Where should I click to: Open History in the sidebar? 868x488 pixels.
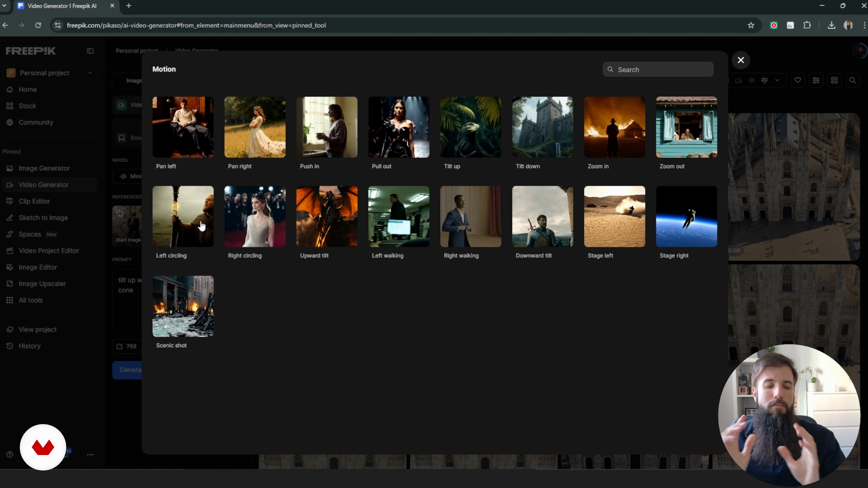click(x=50, y=346)
